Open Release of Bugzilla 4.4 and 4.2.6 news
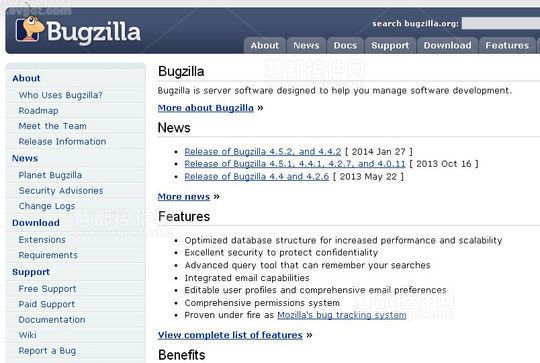 [257, 177]
